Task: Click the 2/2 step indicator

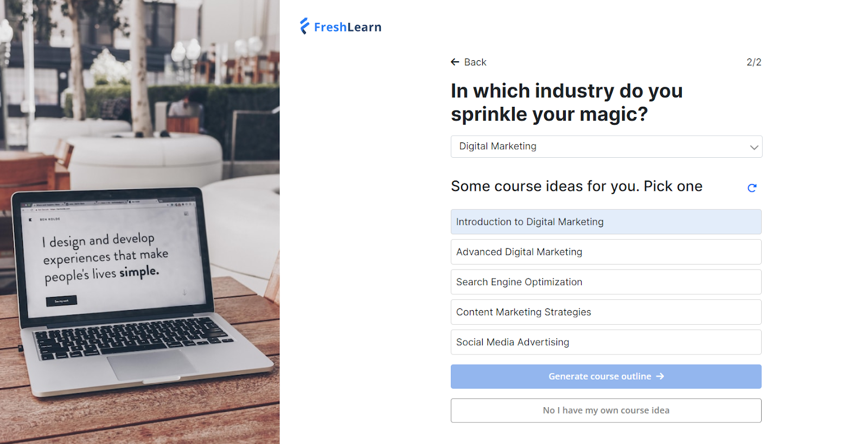Action: 754,62
